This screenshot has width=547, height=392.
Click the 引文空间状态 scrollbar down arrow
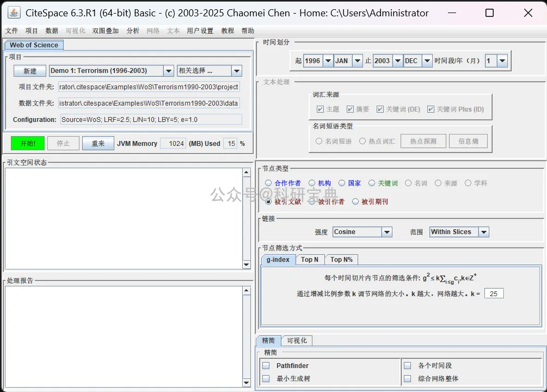point(247,265)
